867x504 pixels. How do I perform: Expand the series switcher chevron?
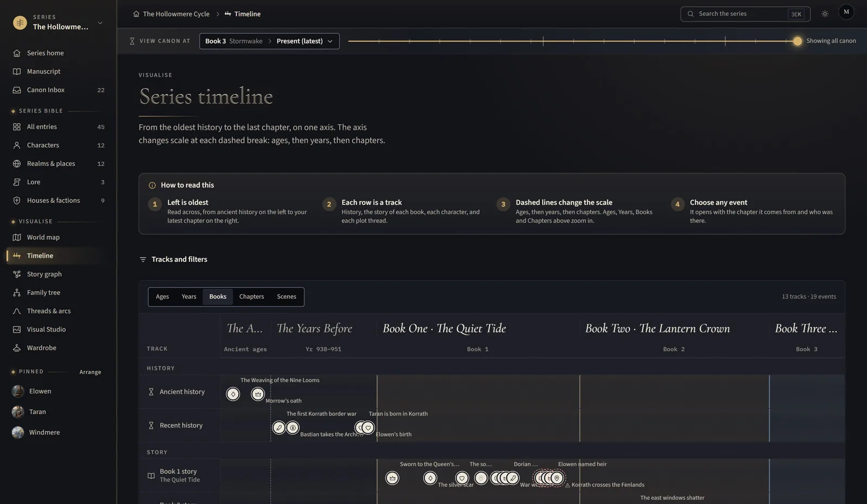(100, 23)
